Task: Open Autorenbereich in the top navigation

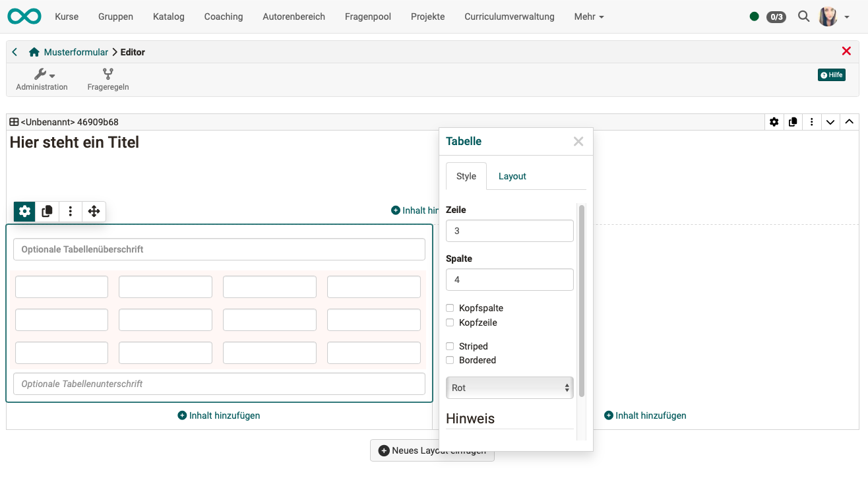Action: [294, 16]
